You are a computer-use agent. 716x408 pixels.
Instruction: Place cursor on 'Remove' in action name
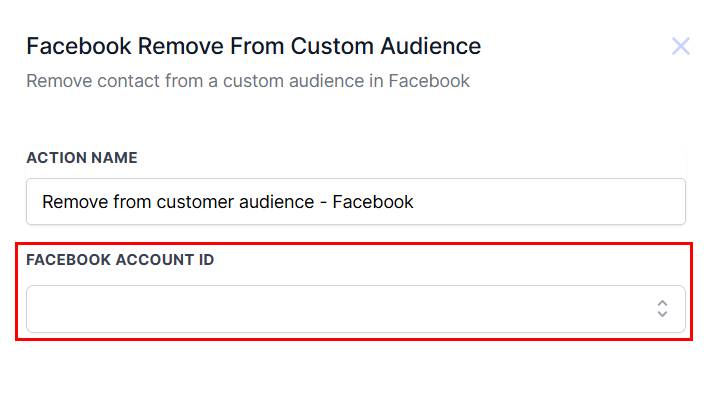pyautogui.click(x=72, y=202)
